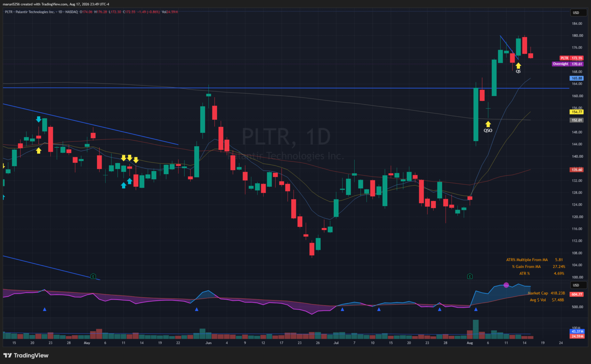Click the low value L172.30 in the header
Viewport: 591px width, 364px height.
pos(115,12)
